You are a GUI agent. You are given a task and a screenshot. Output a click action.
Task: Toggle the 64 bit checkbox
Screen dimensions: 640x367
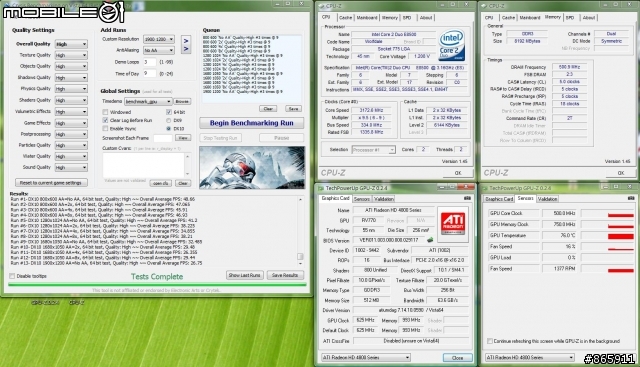coord(169,112)
